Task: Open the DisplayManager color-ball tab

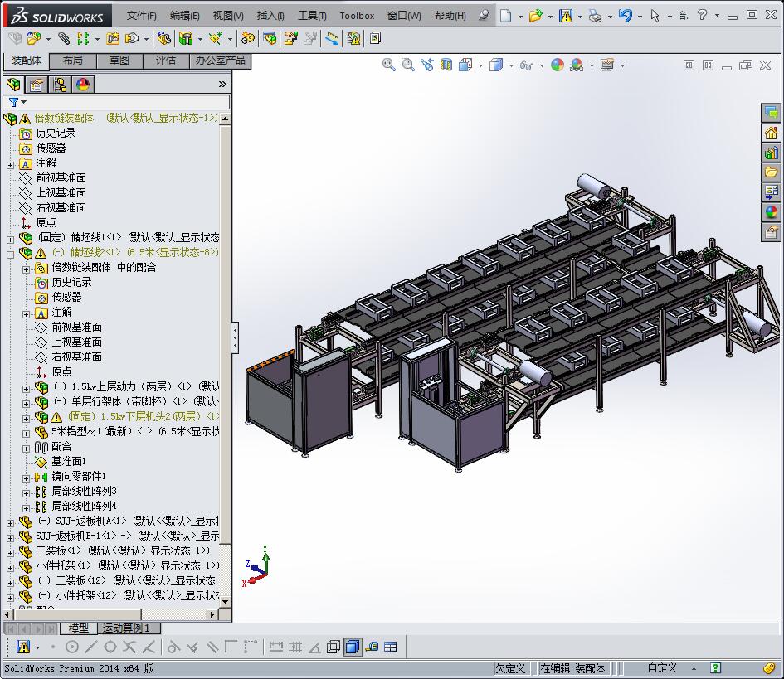Action: click(83, 84)
